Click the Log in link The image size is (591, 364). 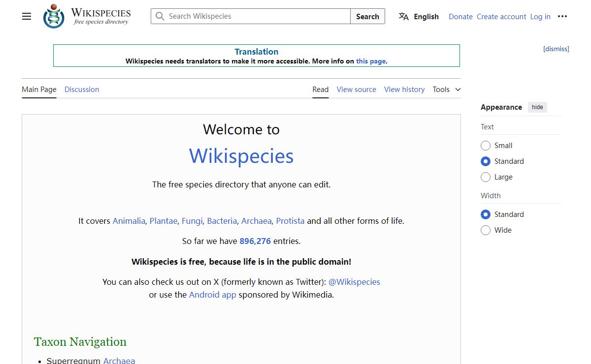tap(540, 16)
